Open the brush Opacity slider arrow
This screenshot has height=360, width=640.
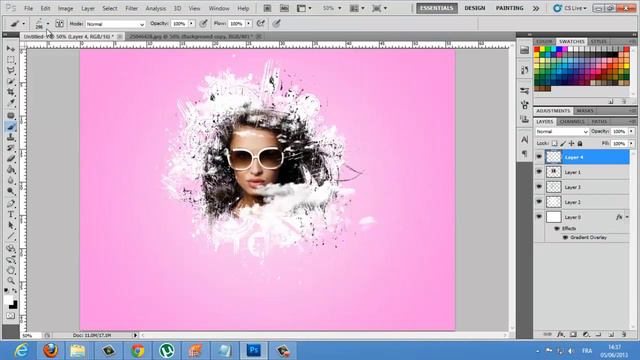(x=191, y=24)
